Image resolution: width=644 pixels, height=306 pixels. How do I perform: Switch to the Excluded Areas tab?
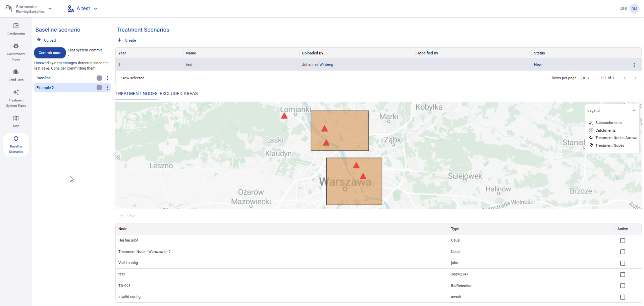[x=179, y=94]
